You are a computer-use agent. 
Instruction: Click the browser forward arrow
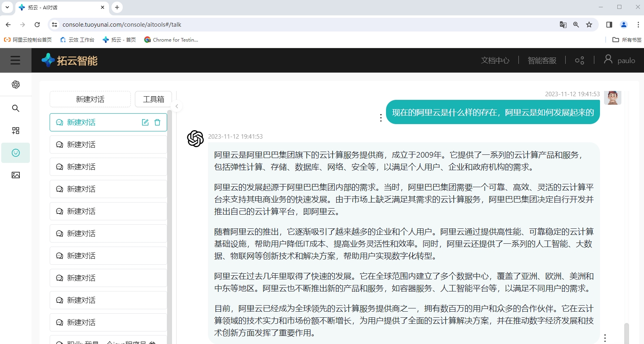(x=23, y=25)
